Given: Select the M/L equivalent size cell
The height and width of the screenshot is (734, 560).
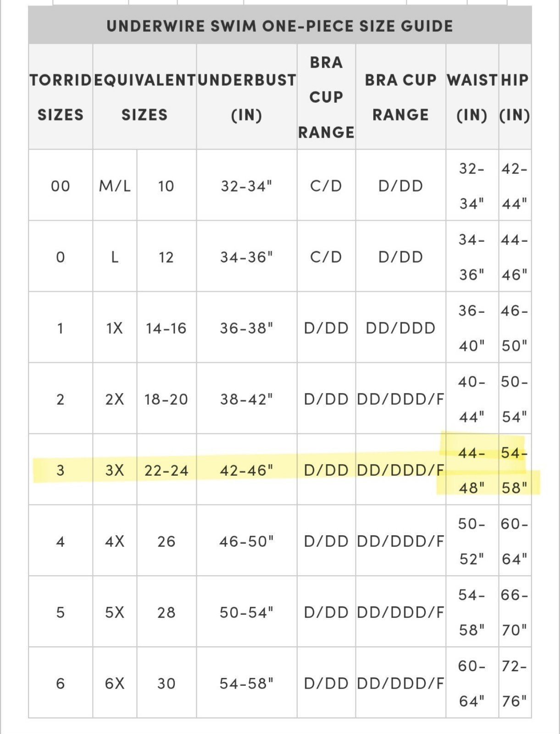Looking at the screenshot, I should tap(115, 185).
